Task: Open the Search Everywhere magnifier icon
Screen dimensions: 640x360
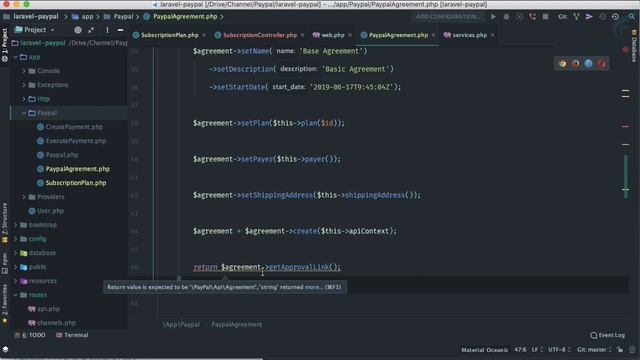Action: (x=631, y=17)
